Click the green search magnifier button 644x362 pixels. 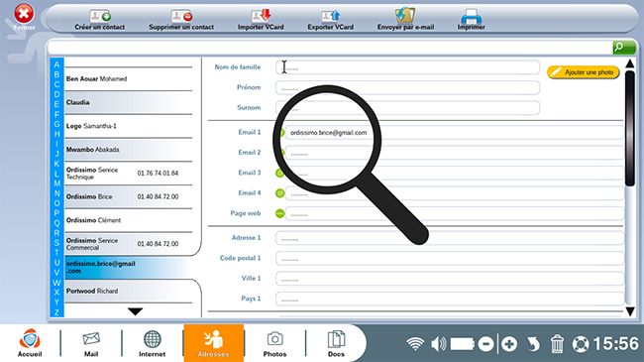(x=624, y=48)
